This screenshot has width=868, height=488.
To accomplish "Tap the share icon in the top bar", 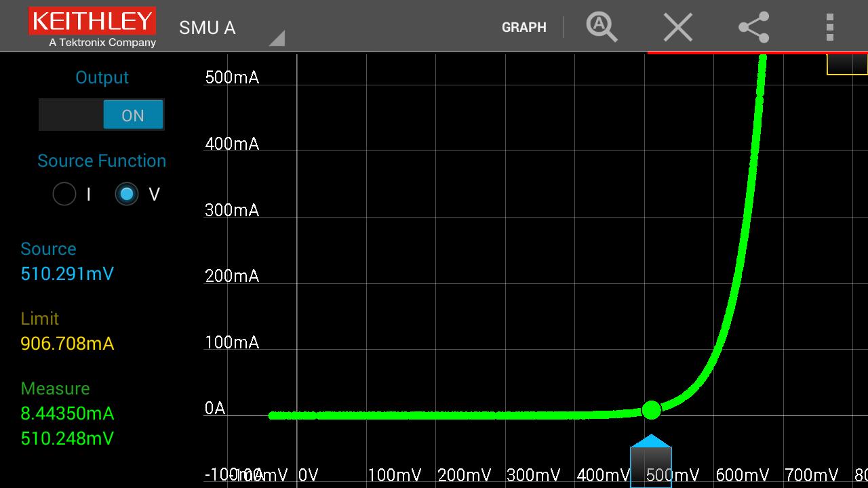I will pyautogui.click(x=753, y=28).
